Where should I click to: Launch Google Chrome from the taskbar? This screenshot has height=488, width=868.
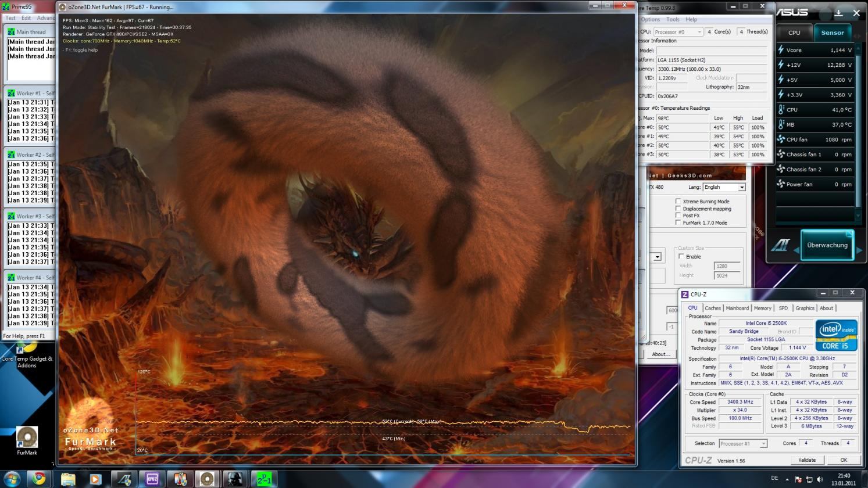click(40, 479)
